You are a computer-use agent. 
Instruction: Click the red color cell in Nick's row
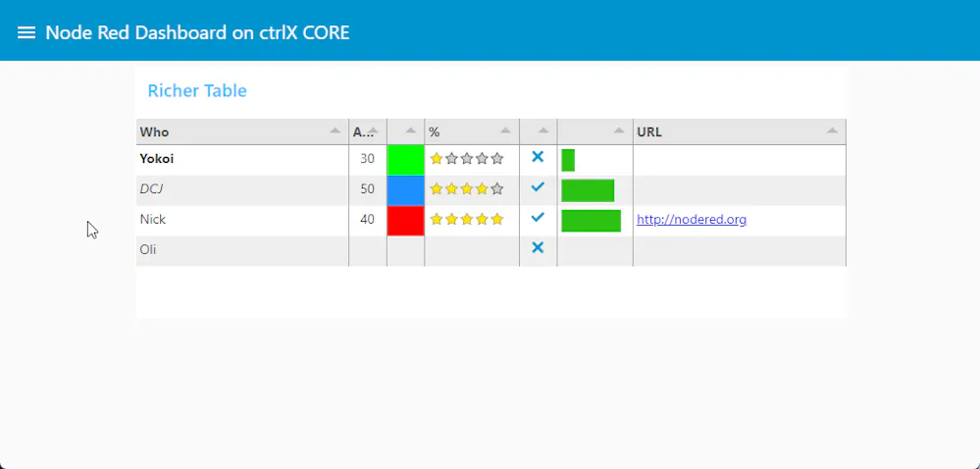405,221
